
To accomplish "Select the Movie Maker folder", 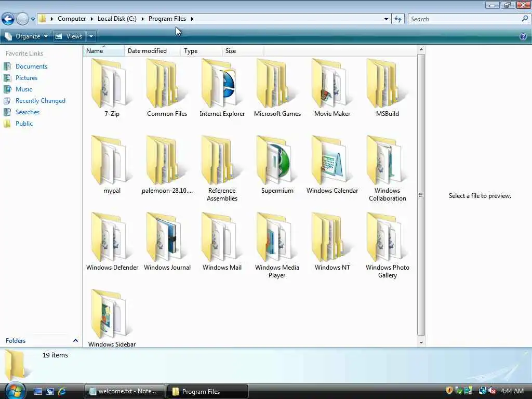I will coord(332,88).
